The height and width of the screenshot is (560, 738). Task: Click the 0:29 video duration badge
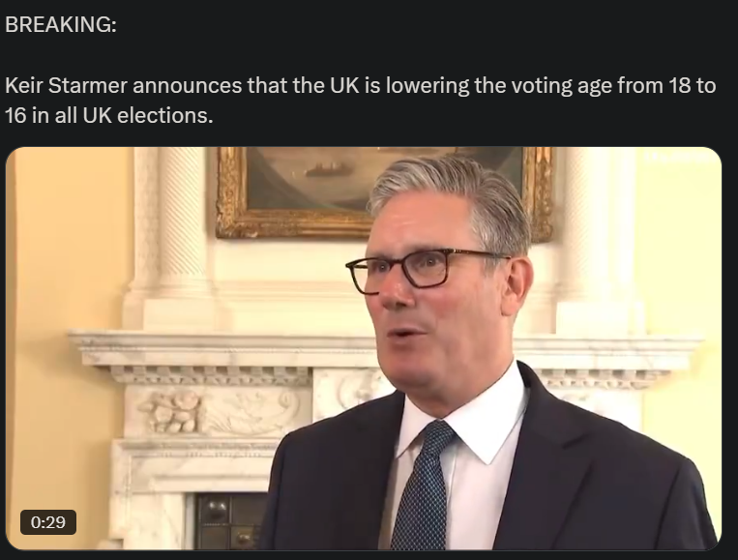(x=48, y=522)
